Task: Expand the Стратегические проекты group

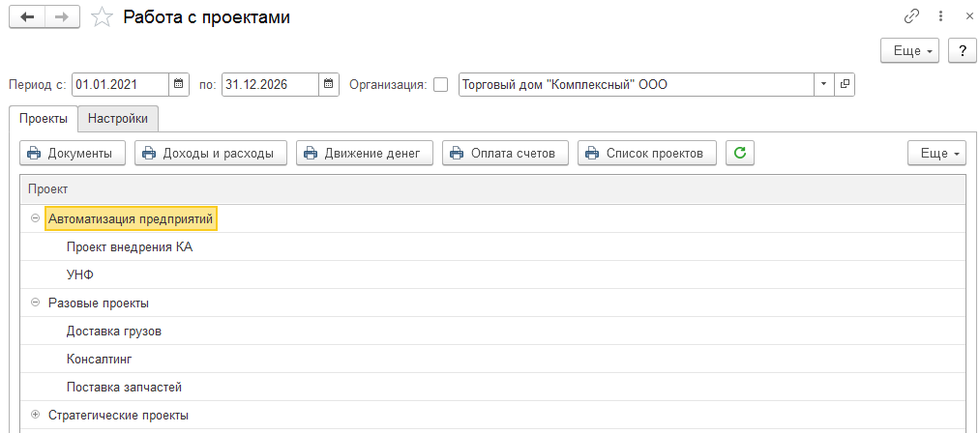Action: [35, 415]
